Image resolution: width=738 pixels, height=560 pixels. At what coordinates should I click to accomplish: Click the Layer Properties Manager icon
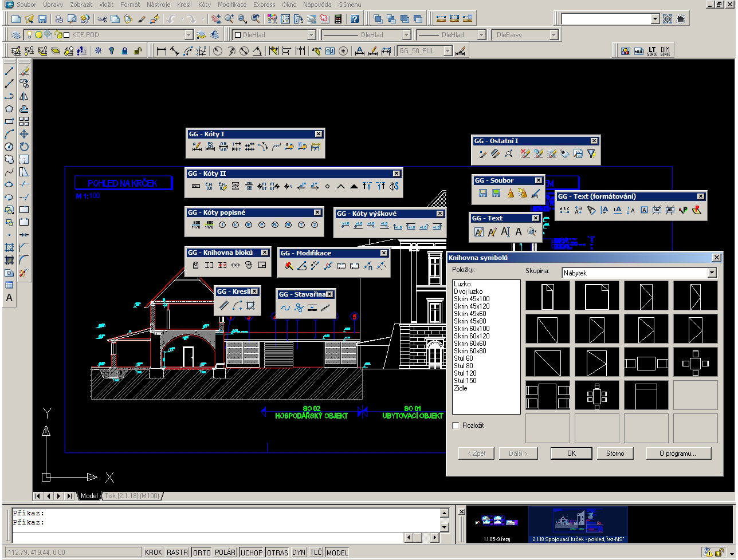point(16,35)
